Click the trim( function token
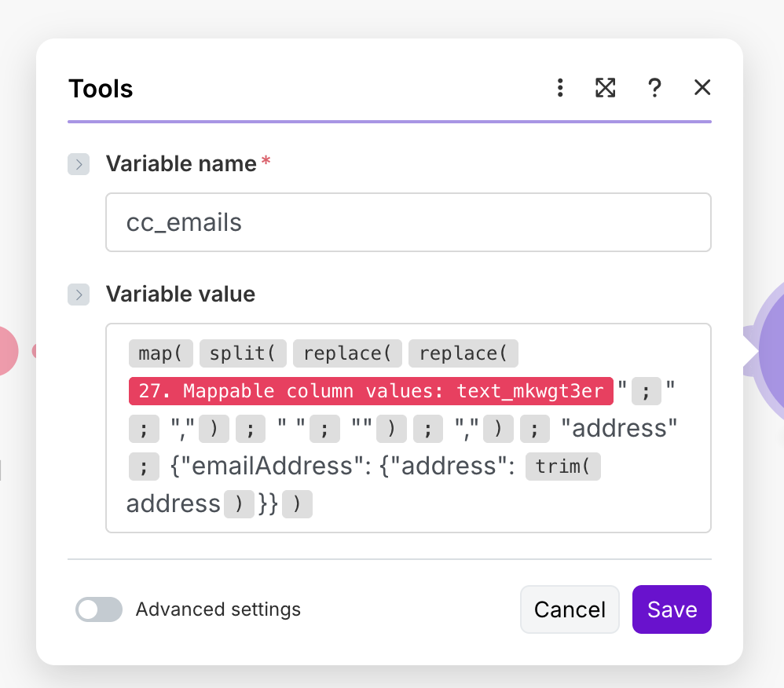 click(x=562, y=467)
